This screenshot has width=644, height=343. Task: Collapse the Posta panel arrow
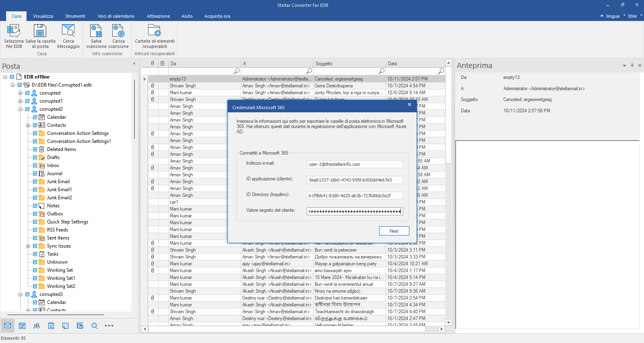(134, 64)
